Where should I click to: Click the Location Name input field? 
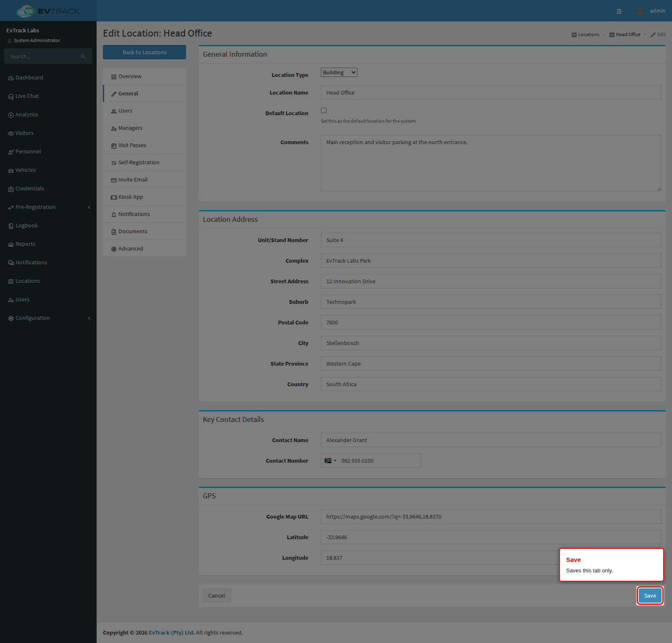coord(491,92)
